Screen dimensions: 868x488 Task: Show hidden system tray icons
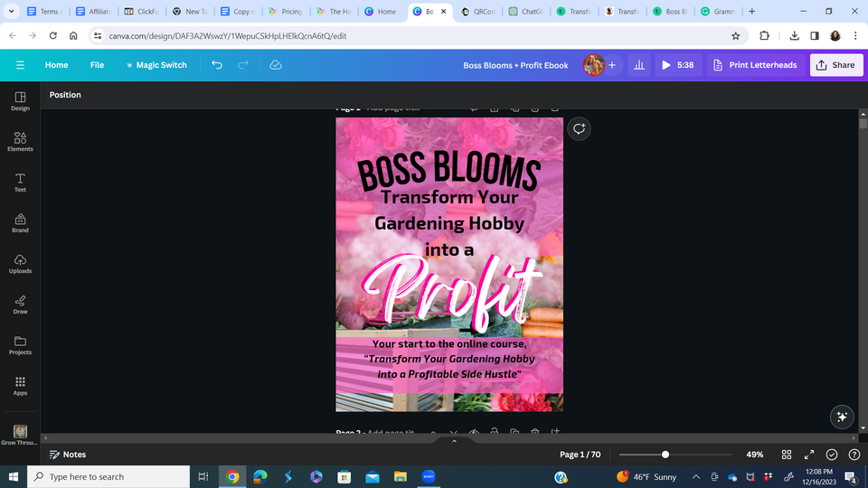tap(696, 477)
